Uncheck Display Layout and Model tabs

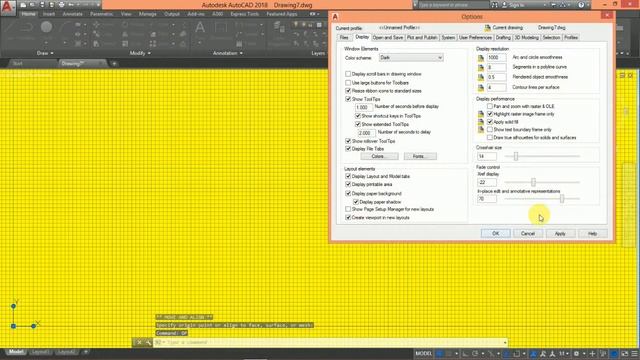tap(348, 176)
